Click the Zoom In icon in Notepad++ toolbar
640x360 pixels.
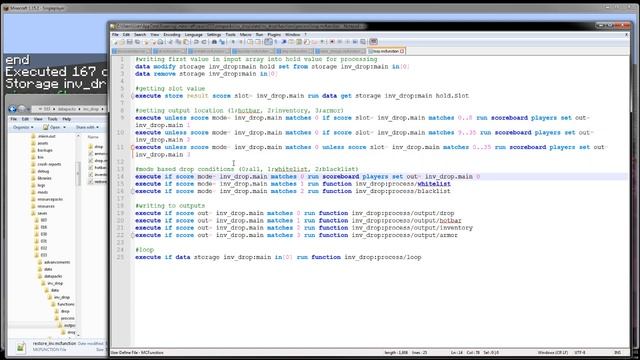click(x=233, y=42)
